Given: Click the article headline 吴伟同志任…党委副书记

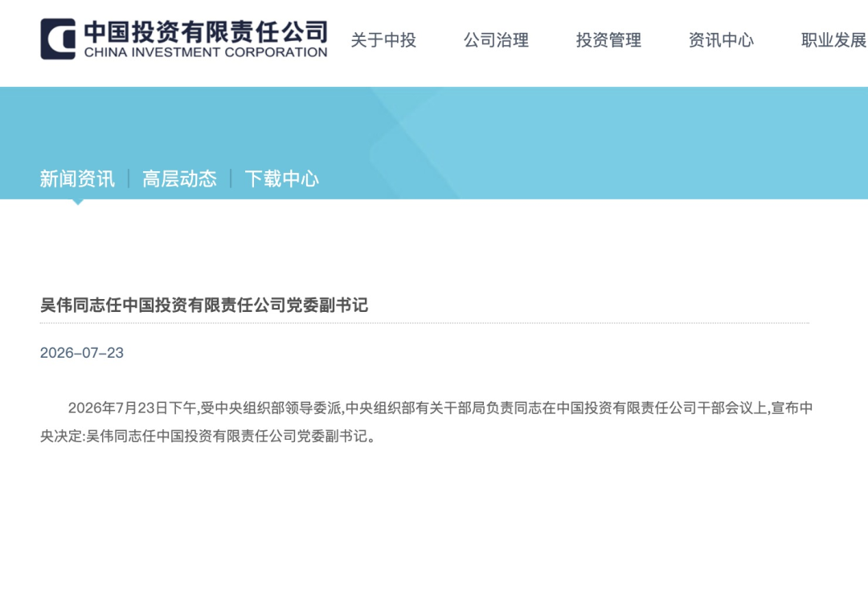Looking at the screenshot, I should pyautogui.click(x=203, y=305).
